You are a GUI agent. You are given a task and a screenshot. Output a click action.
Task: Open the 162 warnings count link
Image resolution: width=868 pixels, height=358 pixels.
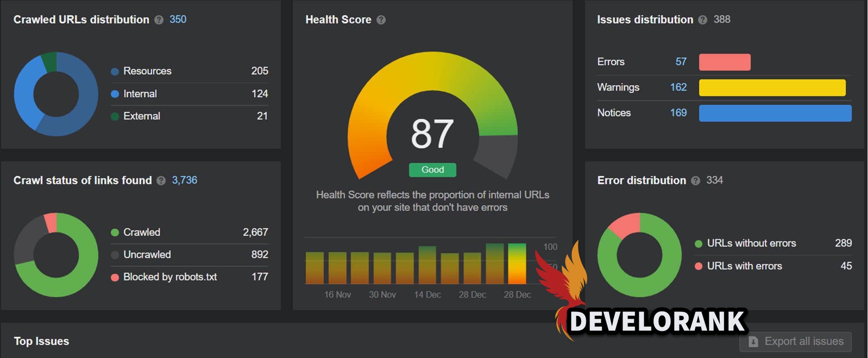[x=678, y=87]
